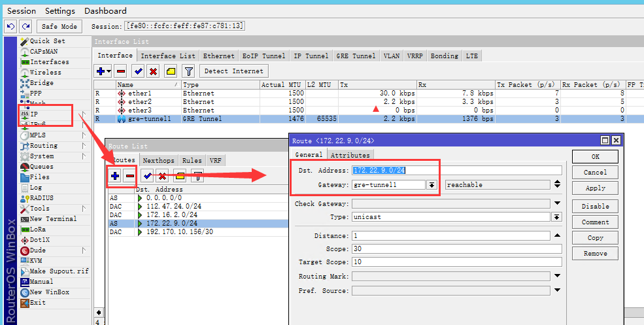Open RADIUS in sidebar

coord(37,198)
